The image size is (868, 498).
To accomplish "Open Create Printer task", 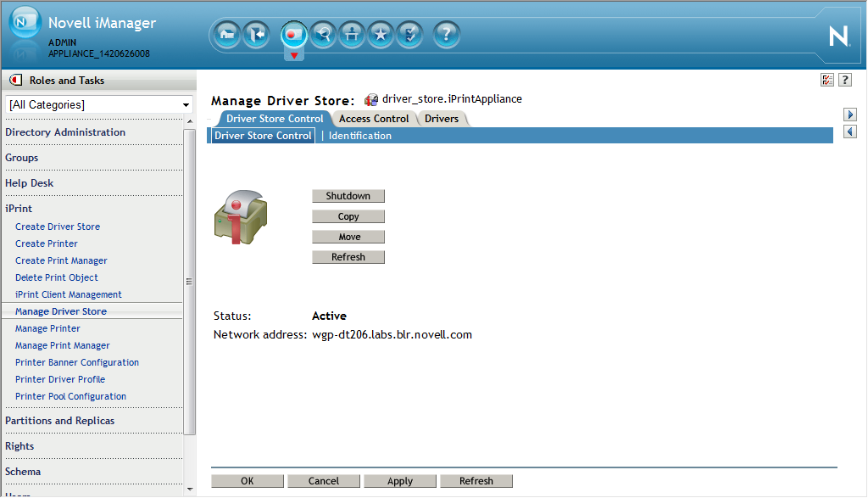I will click(x=47, y=243).
